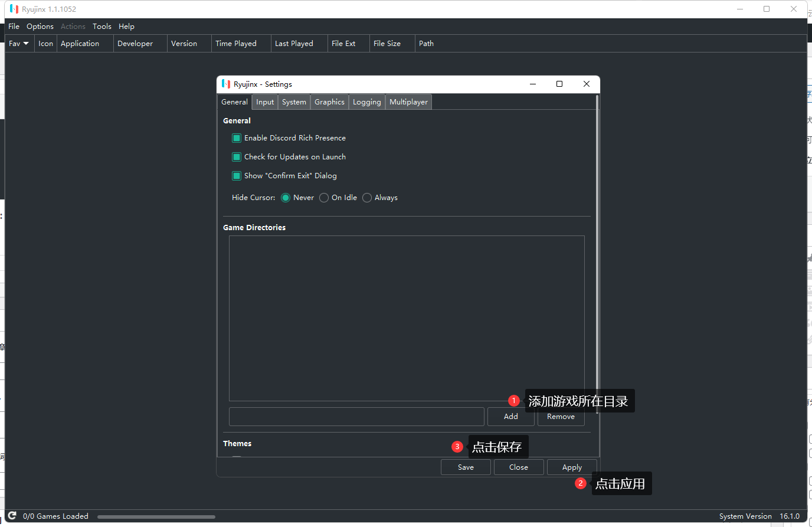Close the Settings dialog with X

point(587,84)
